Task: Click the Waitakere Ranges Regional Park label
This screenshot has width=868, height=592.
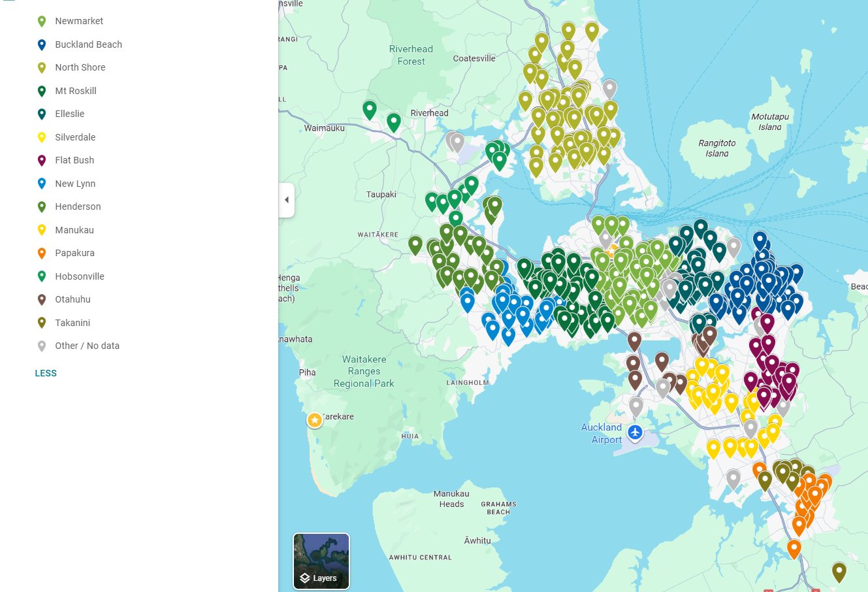Action: coord(364,371)
